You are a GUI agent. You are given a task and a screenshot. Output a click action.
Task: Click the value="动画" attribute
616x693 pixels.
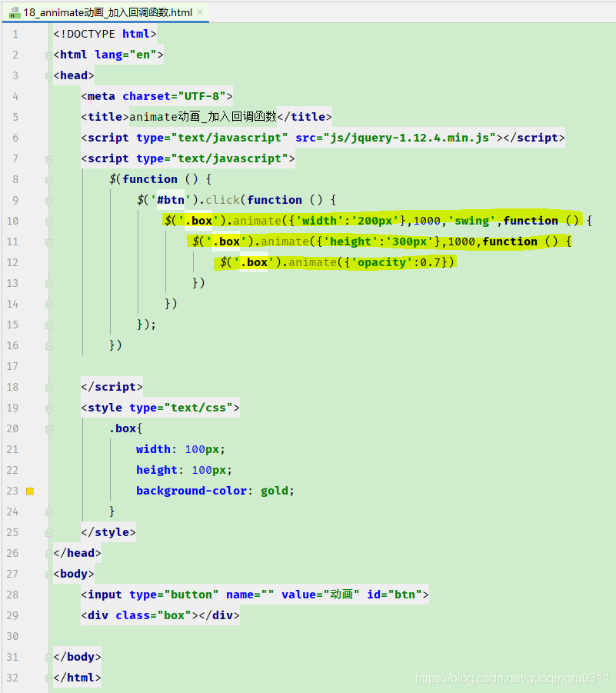click(320, 595)
